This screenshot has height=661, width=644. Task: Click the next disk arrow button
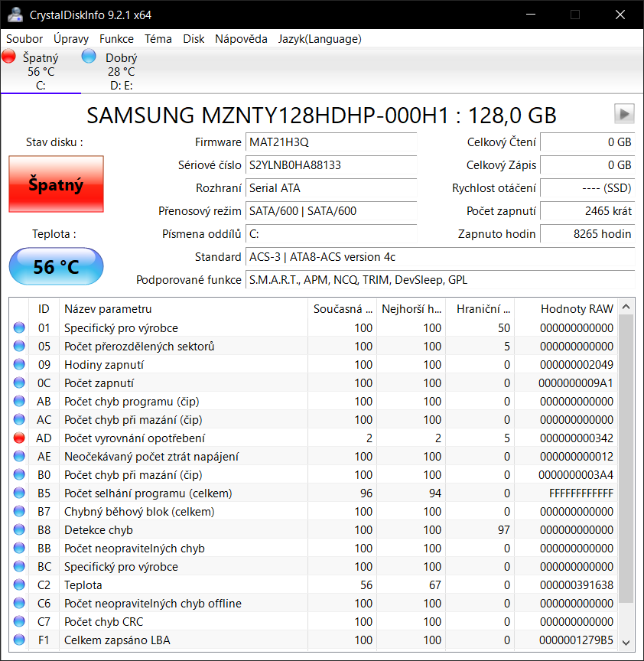624,114
